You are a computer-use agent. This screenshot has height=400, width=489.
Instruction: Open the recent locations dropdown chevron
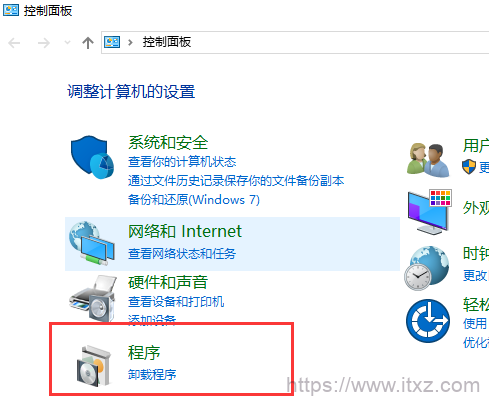click(x=67, y=43)
